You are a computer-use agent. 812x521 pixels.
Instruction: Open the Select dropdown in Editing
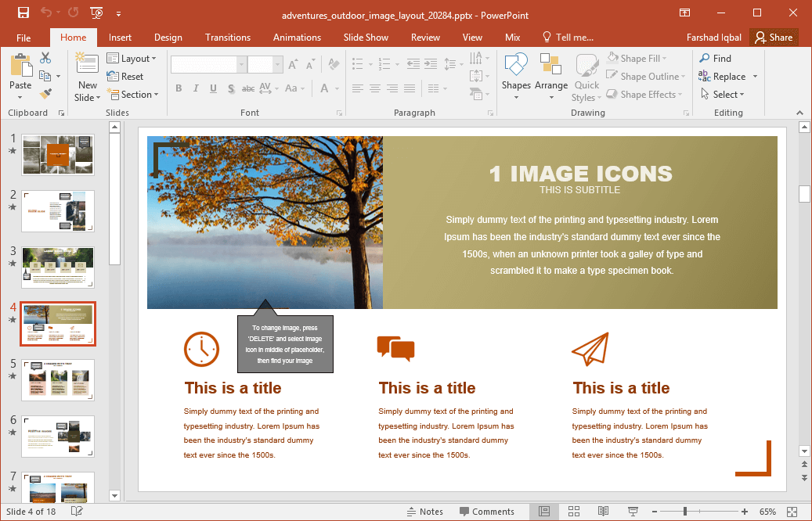tap(722, 95)
